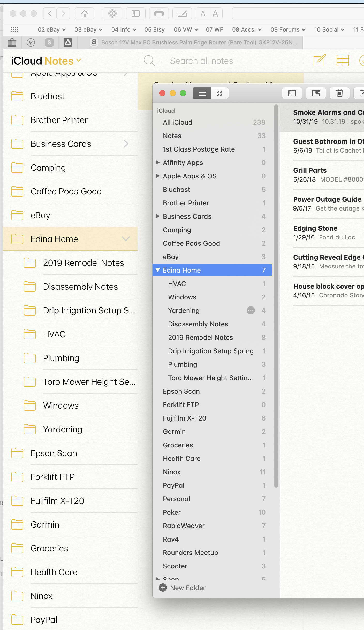Toggle folders sidebar in Notes app

pyautogui.click(x=292, y=93)
